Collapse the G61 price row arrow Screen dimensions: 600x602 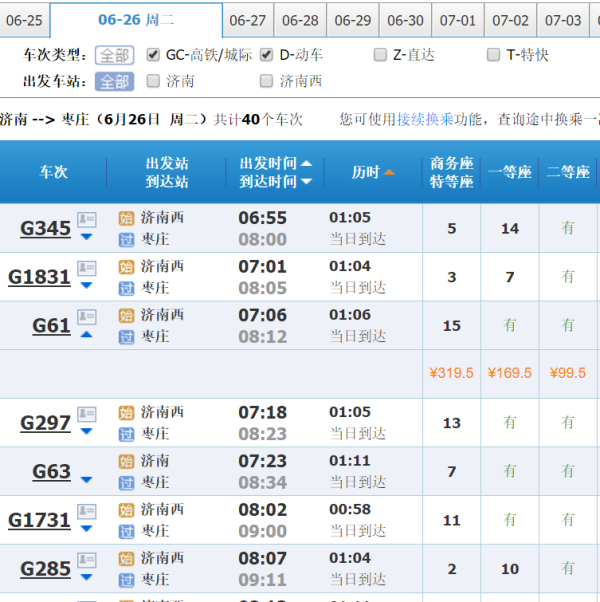click(87, 334)
